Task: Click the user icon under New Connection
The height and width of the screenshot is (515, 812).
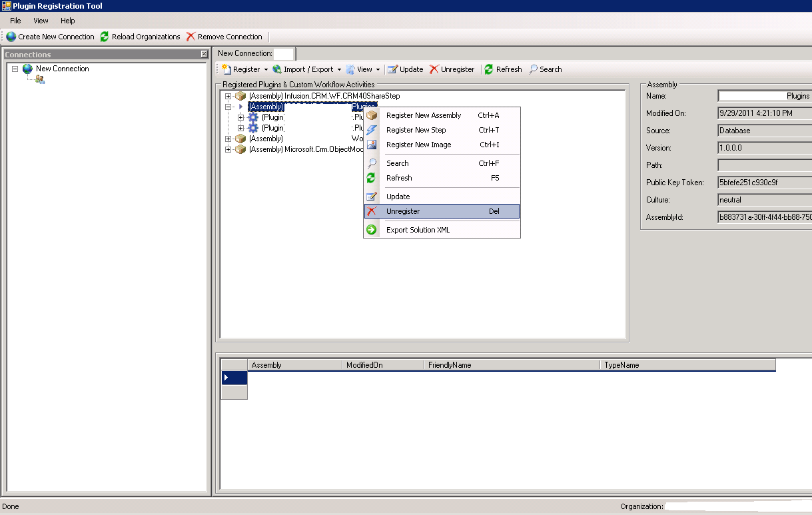Action: [x=40, y=80]
